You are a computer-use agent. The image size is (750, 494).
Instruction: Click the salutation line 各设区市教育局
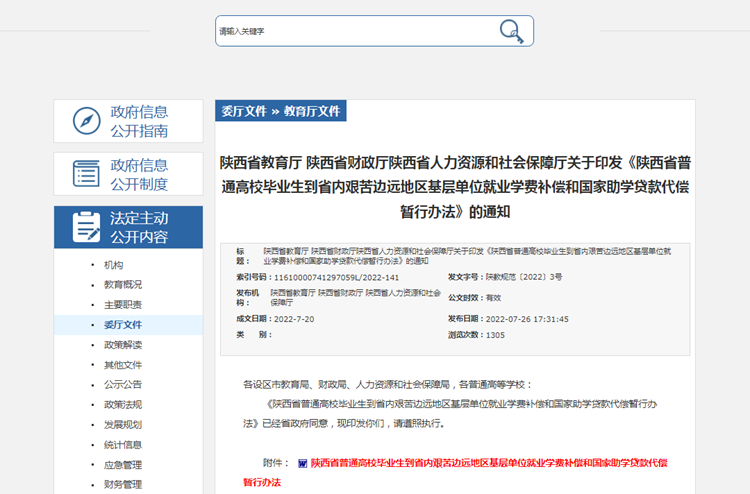pos(387,384)
